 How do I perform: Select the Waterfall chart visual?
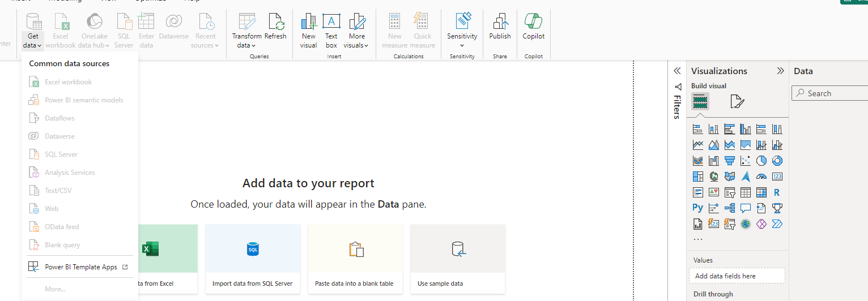(x=714, y=161)
